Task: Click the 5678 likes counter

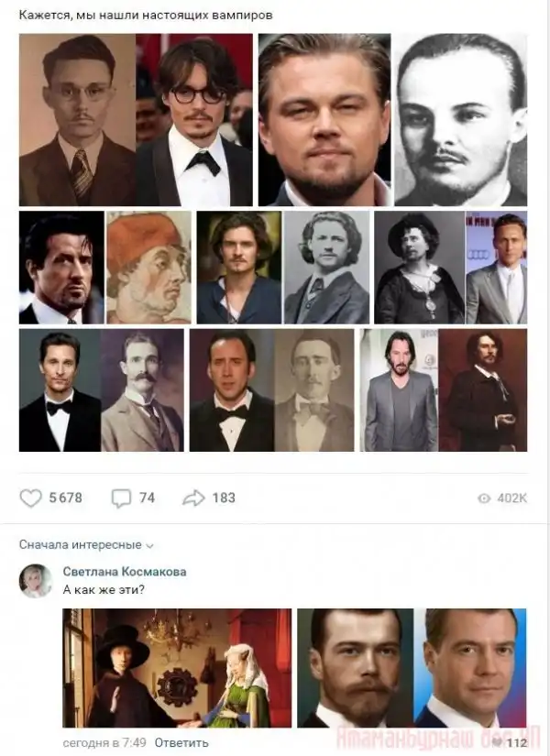Action: point(65,498)
